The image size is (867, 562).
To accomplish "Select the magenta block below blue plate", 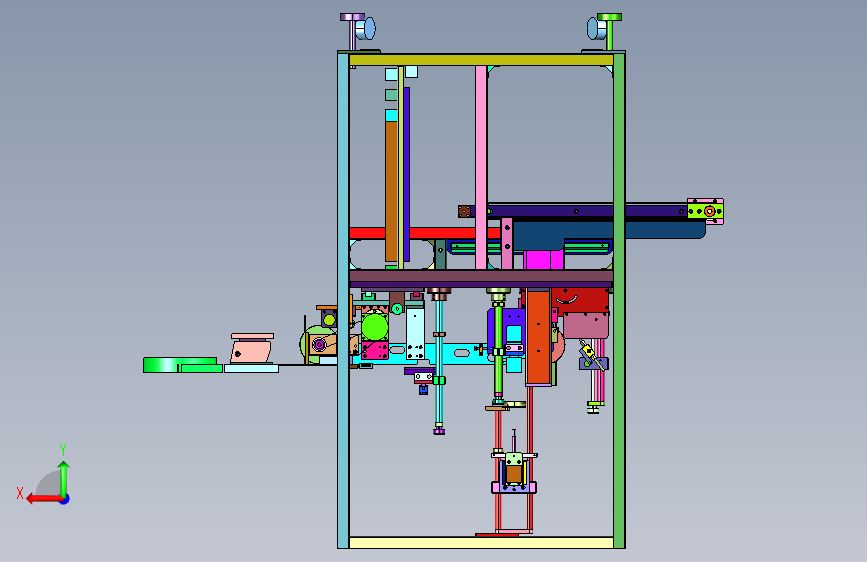I will pyautogui.click(x=543, y=260).
